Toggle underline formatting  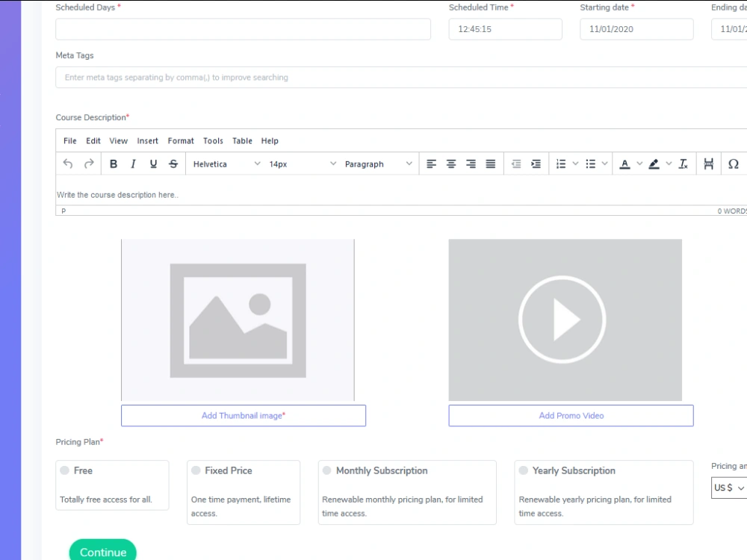click(153, 164)
